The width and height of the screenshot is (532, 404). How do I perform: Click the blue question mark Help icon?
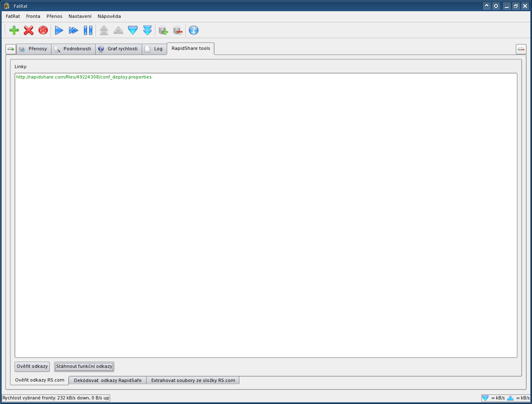(194, 30)
